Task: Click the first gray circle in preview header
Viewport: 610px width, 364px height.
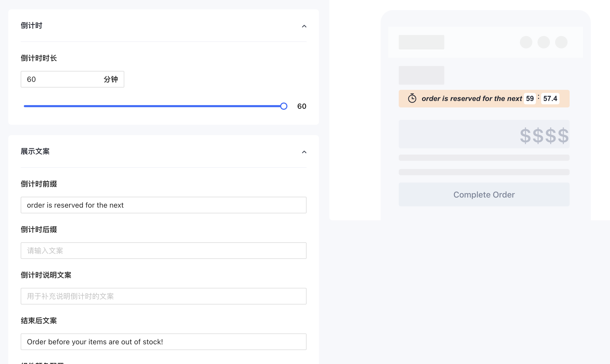Action: [x=526, y=42]
